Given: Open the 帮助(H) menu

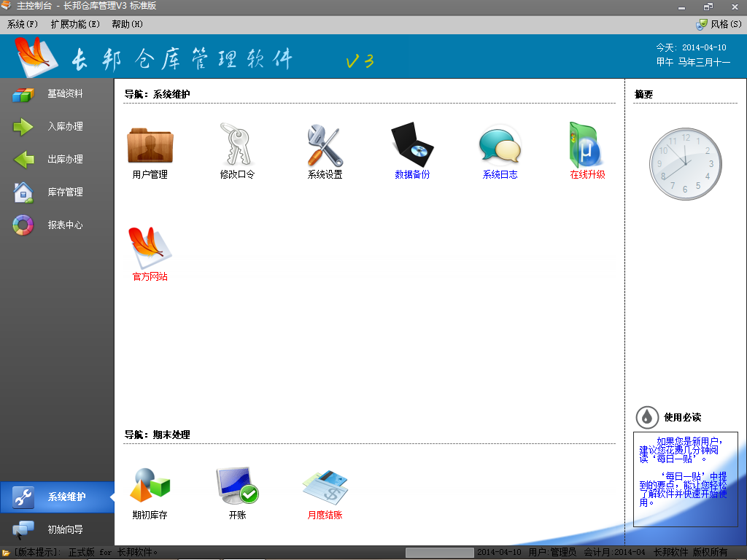Looking at the screenshot, I should click(x=127, y=24).
